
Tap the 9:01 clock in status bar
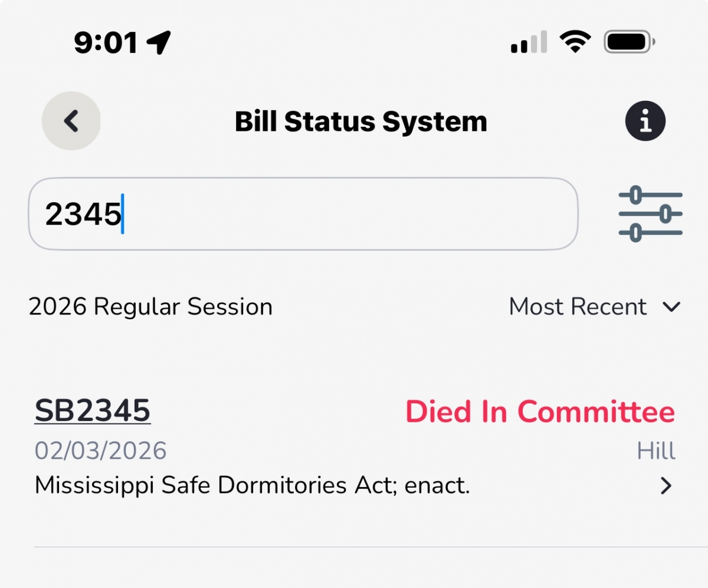point(106,42)
